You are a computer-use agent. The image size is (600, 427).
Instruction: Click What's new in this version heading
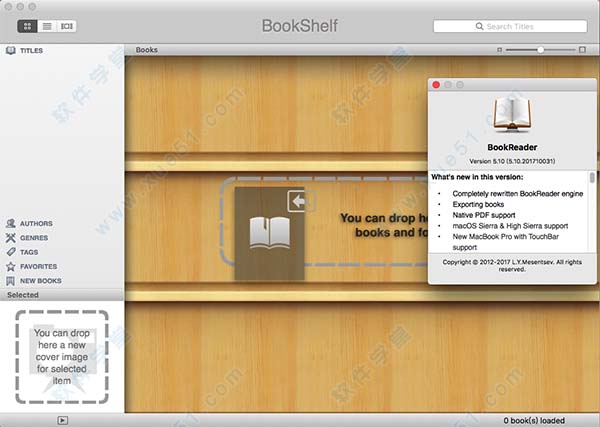point(477,177)
